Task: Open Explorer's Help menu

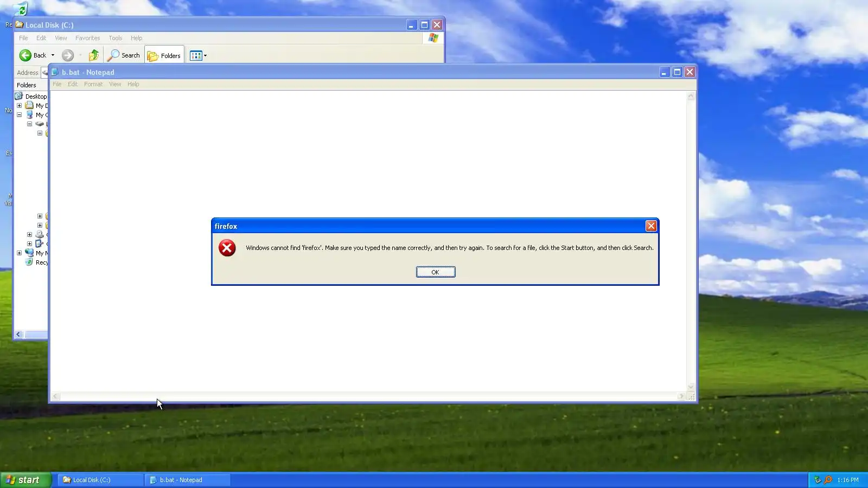Action: [x=136, y=38]
